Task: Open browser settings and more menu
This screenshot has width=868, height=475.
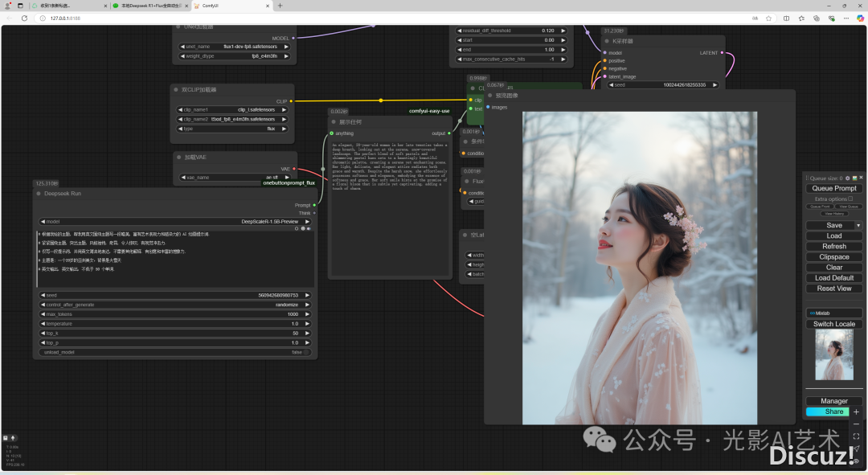Action: 845,18
